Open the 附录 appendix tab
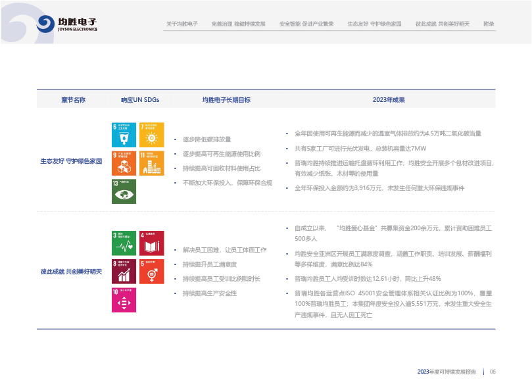532x392 pixels. pyautogui.click(x=489, y=24)
